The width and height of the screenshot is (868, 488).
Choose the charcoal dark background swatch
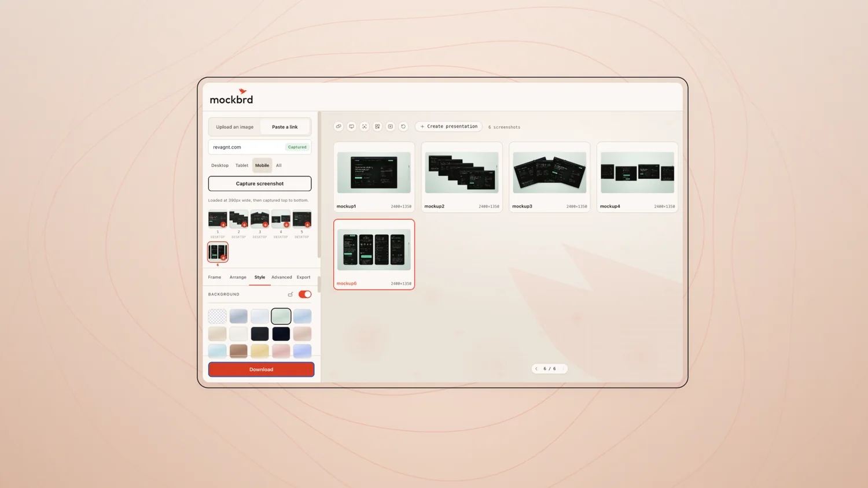point(260,334)
